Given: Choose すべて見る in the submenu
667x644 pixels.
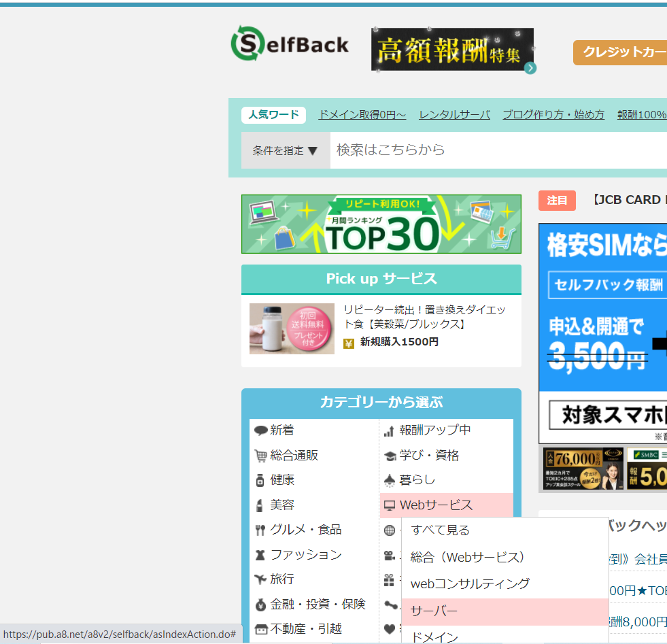Looking at the screenshot, I should click(505, 530).
